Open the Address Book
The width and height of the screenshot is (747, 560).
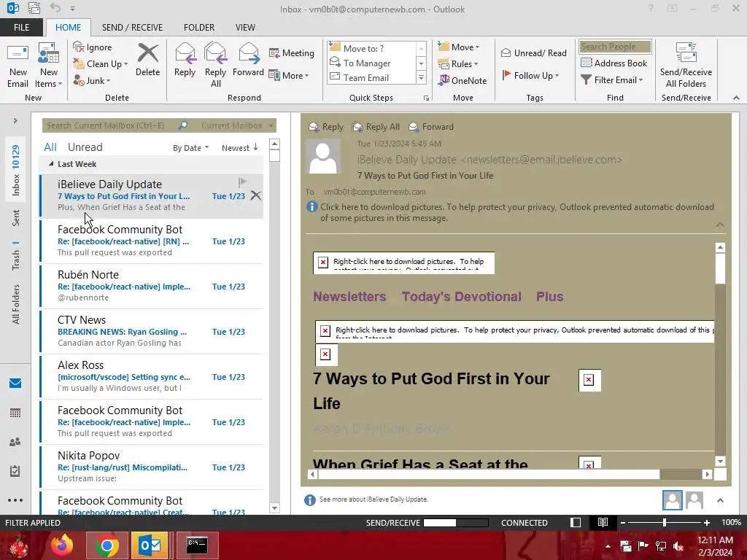614,63
